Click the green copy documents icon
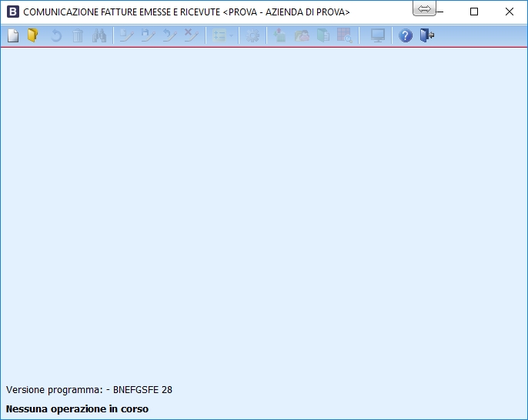The height and width of the screenshot is (420, 528). [323, 35]
